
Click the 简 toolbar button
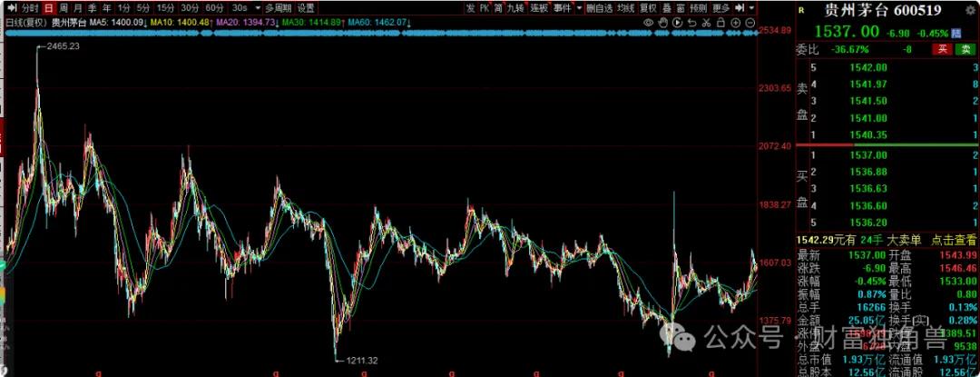point(497,8)
